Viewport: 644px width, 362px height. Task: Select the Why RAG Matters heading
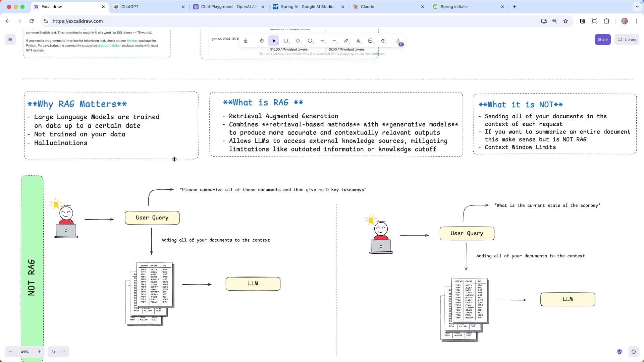[77, 104]
